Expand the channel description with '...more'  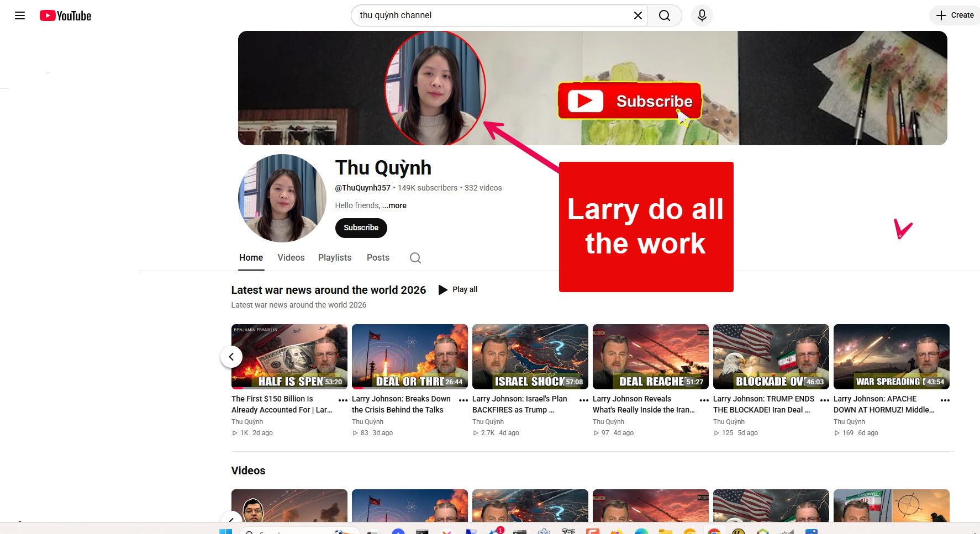pyautogui.click(x=394, y=205)
